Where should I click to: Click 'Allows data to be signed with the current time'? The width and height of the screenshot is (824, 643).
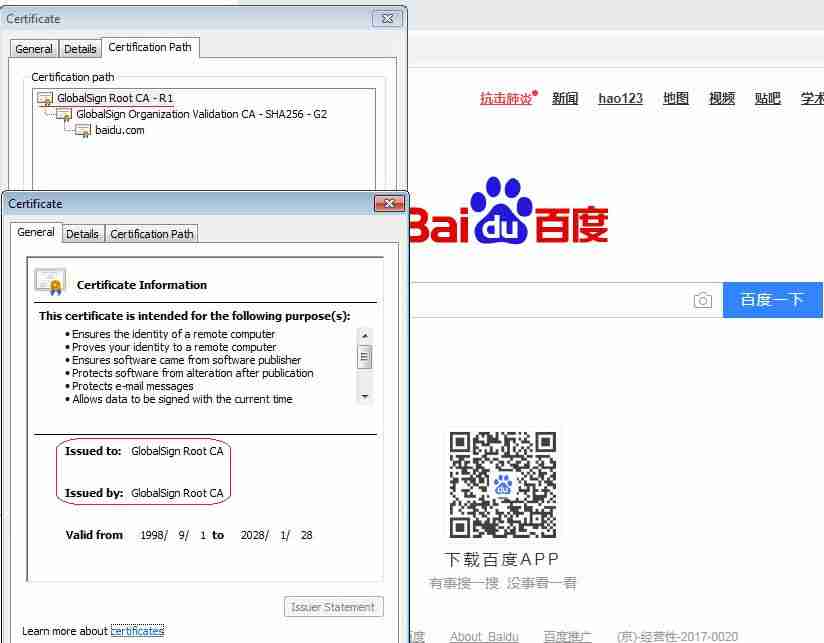pos(182,399)
